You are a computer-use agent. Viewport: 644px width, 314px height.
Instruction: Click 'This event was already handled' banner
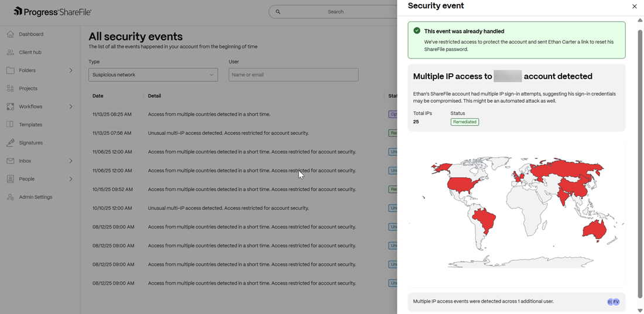[517, 40]
